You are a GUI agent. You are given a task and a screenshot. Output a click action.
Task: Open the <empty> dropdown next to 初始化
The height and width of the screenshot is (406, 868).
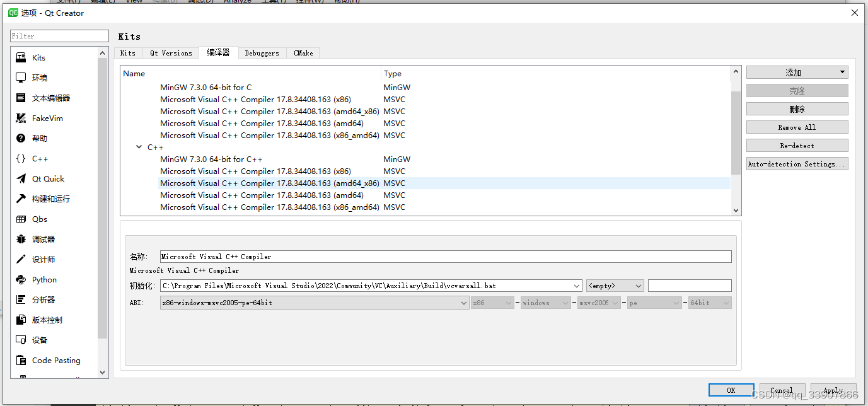(x=615, y=286)
